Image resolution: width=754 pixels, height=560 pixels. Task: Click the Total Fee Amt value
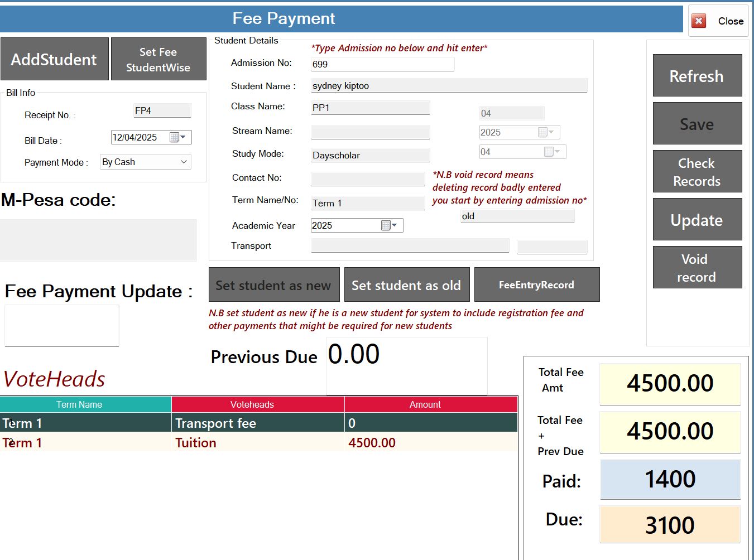tap(670, 384)
